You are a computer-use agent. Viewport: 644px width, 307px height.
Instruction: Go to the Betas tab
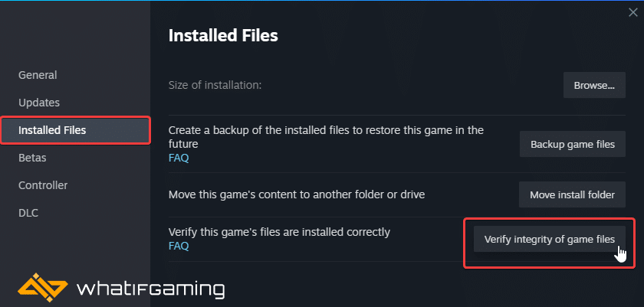[x=32, y=158]
